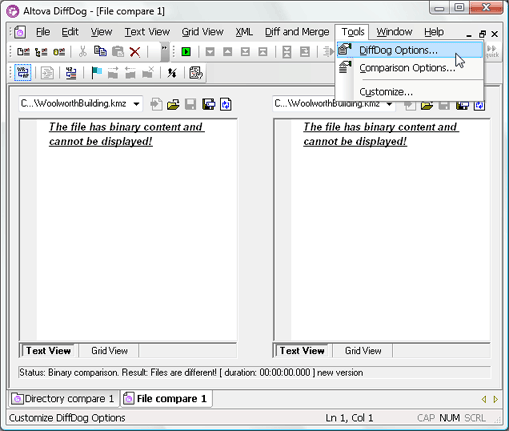The width and height of the screenshot is (509, 431).
Task: Select Comparison Options menu entry
Action: pos(410,68)
